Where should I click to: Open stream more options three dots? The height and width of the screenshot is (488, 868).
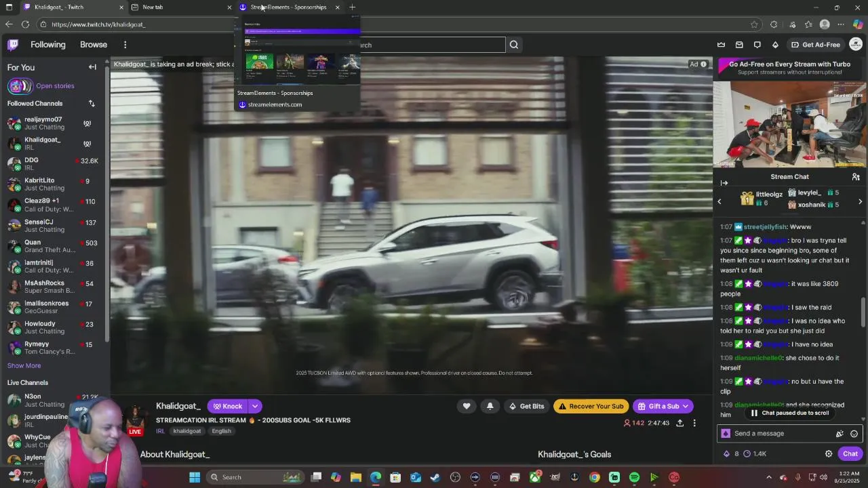pyautogui.click(x=694, y=423)
